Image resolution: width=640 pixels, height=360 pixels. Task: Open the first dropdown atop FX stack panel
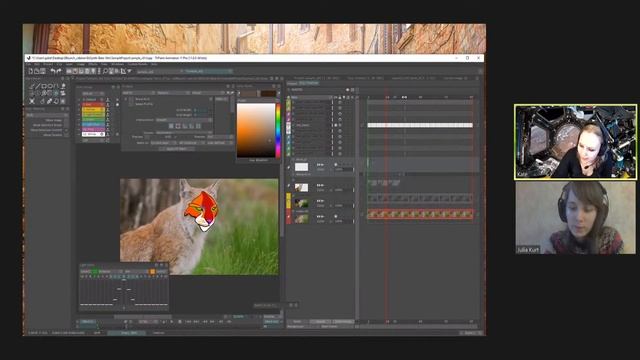(138, 93)
